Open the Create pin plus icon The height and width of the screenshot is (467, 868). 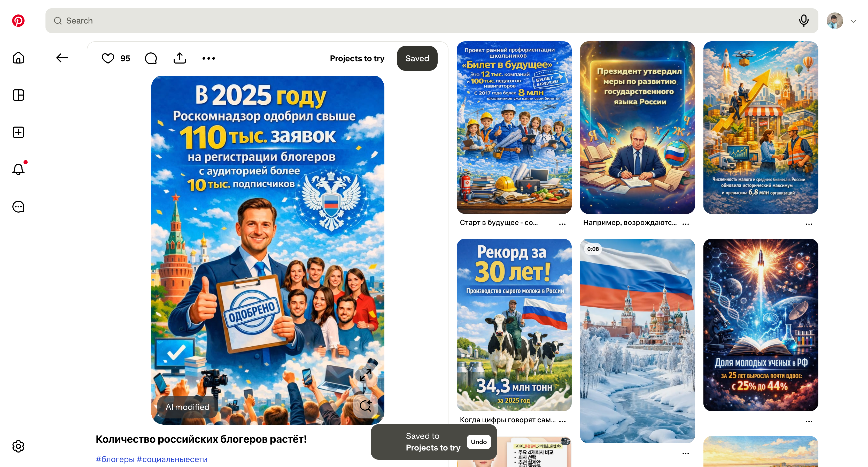(18, 132)
